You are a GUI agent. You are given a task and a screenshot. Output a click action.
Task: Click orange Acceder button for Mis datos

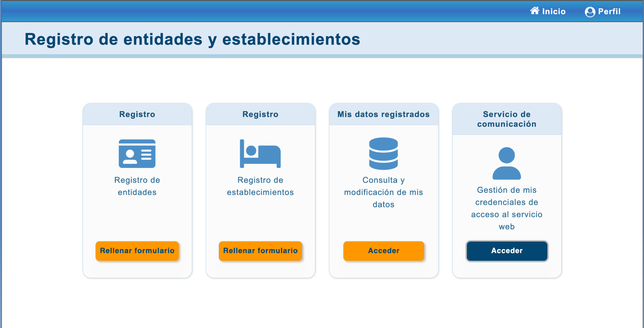click(x=384, y=251)
